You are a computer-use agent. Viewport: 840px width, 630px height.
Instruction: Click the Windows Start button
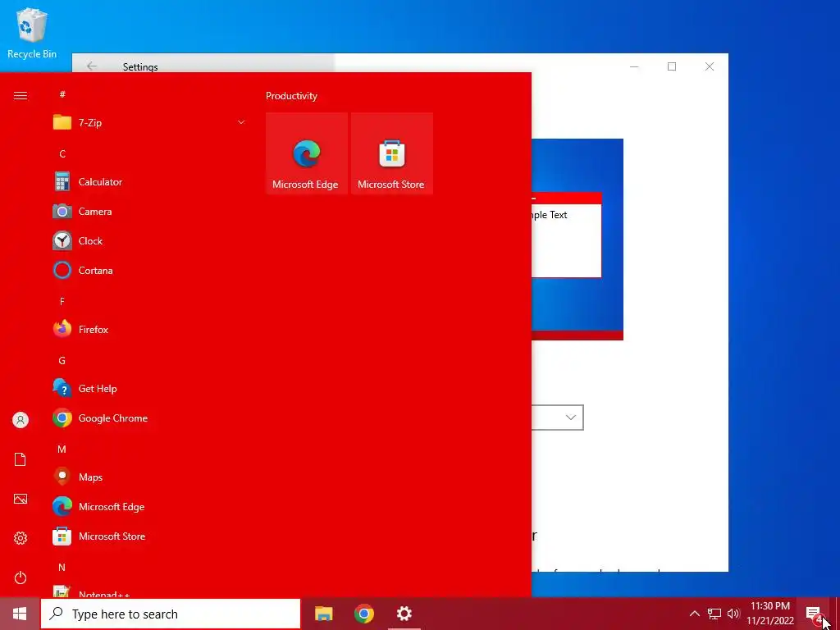tap(20, 614)
